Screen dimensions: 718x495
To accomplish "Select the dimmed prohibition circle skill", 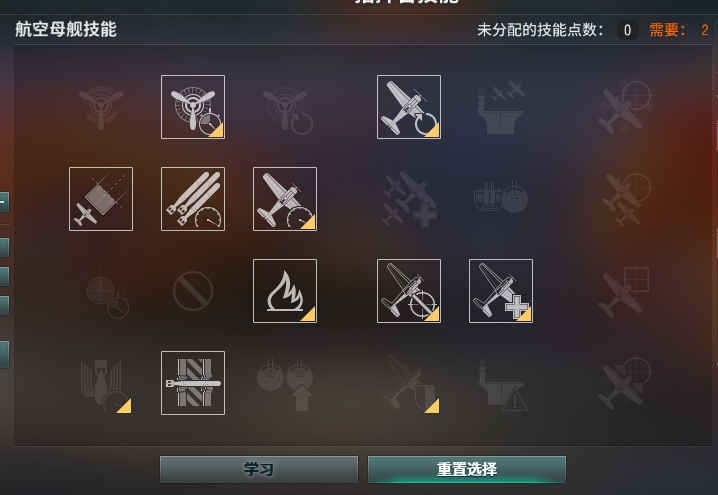I will [x=193, y=291].
